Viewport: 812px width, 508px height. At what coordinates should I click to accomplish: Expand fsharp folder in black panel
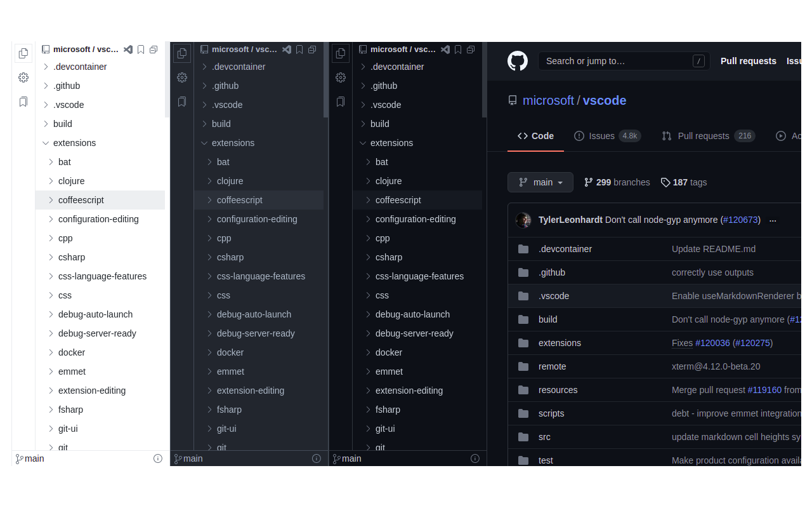pyautogui.click(x=368, y=410)
